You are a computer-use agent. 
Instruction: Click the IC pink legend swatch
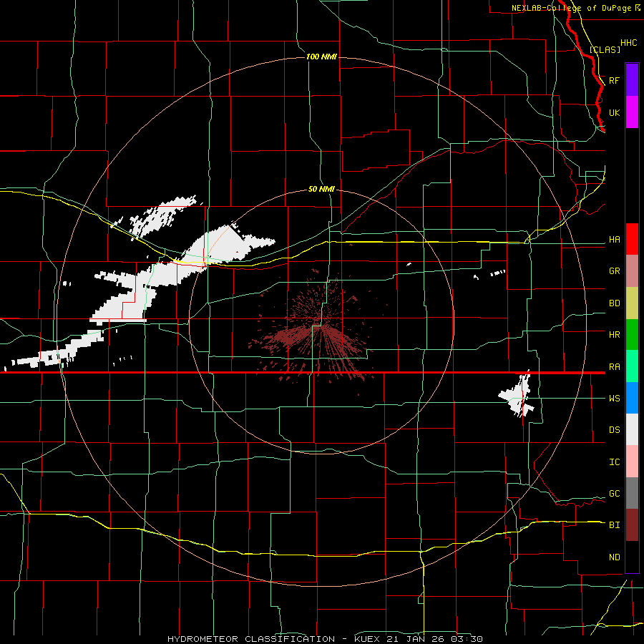tap(632, 462)
